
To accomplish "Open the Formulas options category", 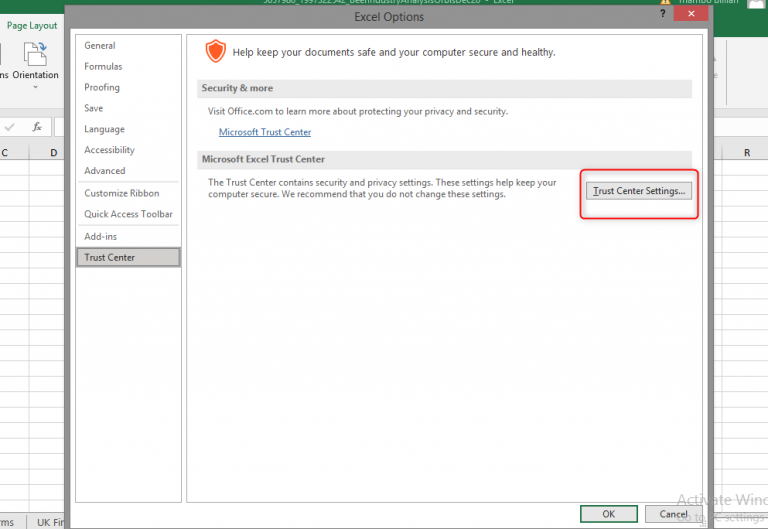I will 103,67.
